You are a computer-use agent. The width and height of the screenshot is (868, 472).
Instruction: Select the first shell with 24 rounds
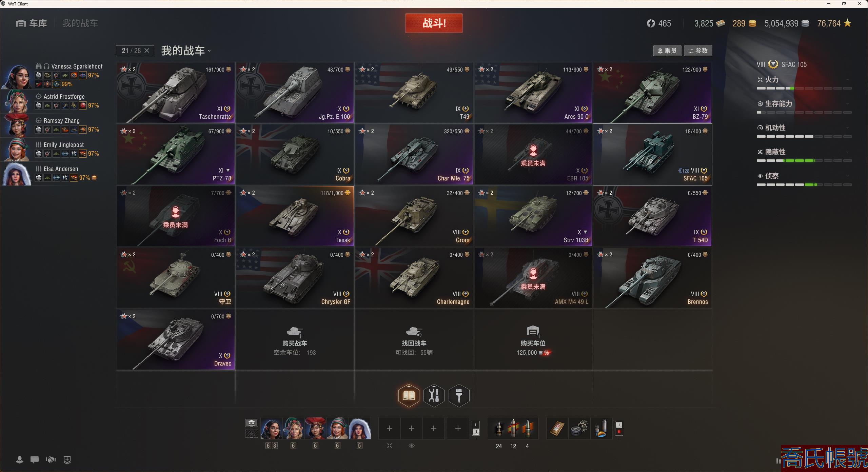[x=499, y=428]
